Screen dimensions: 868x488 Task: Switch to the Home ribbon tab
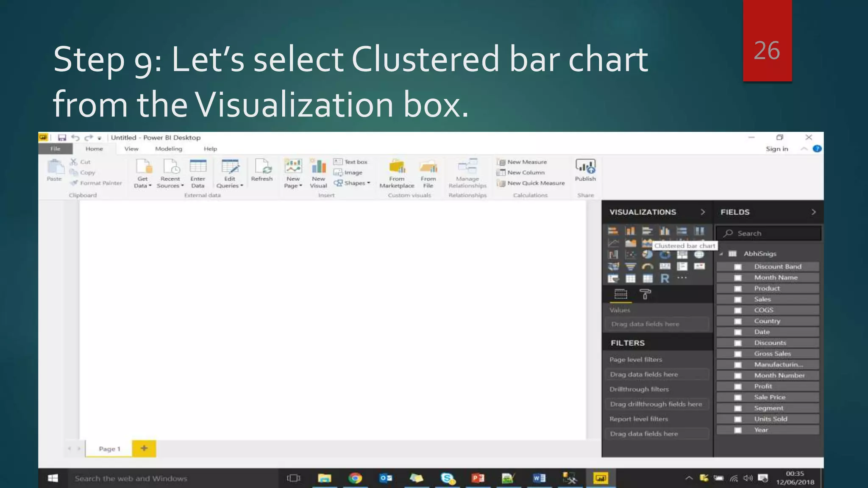(94, 149)
